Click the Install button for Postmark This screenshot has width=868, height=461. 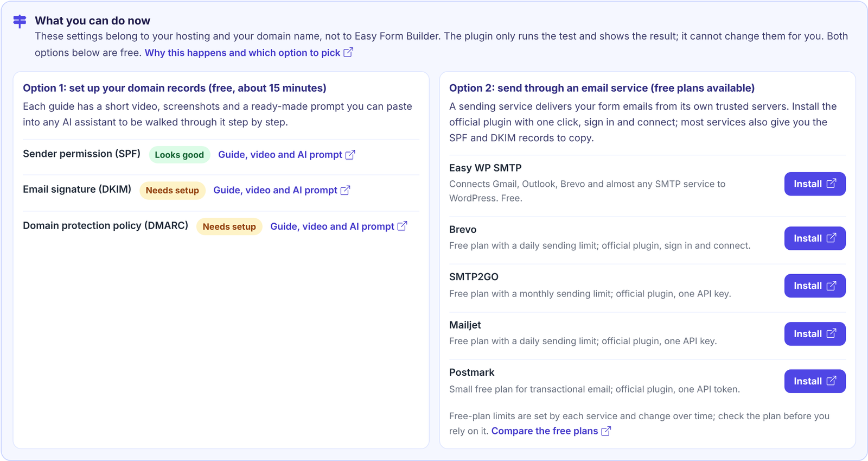[815, 381]
